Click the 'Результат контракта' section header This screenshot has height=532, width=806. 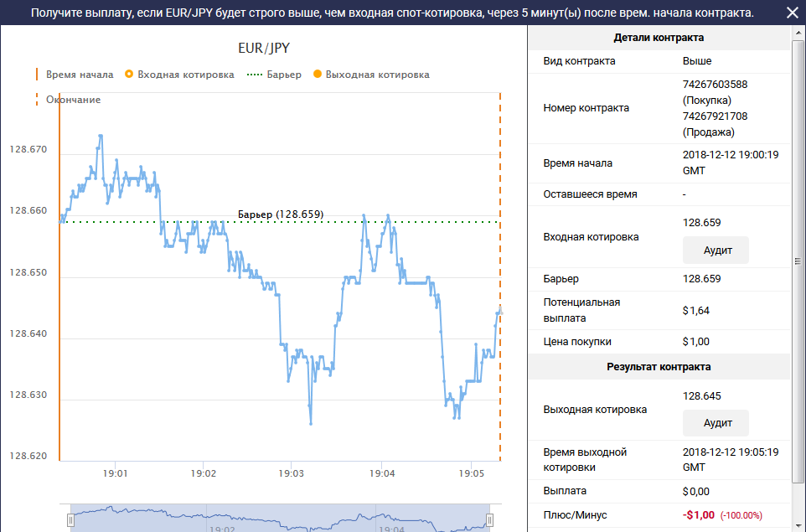659,367
